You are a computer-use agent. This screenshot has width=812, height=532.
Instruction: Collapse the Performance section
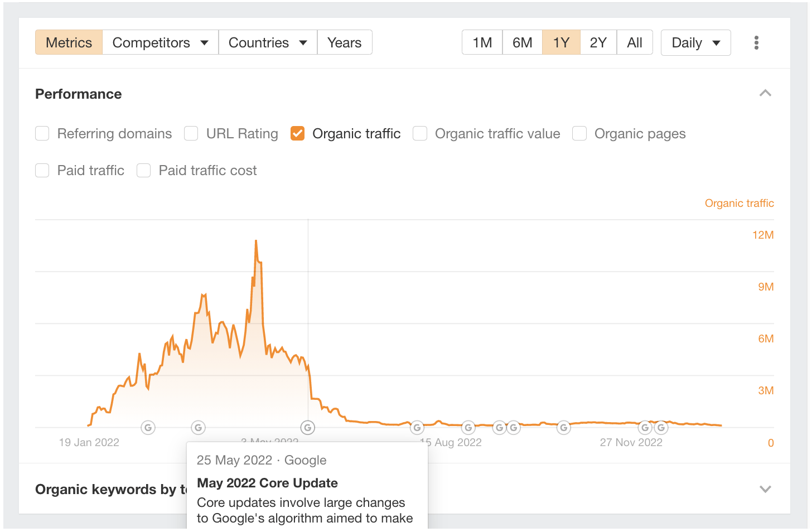click(x=766, y=93)
